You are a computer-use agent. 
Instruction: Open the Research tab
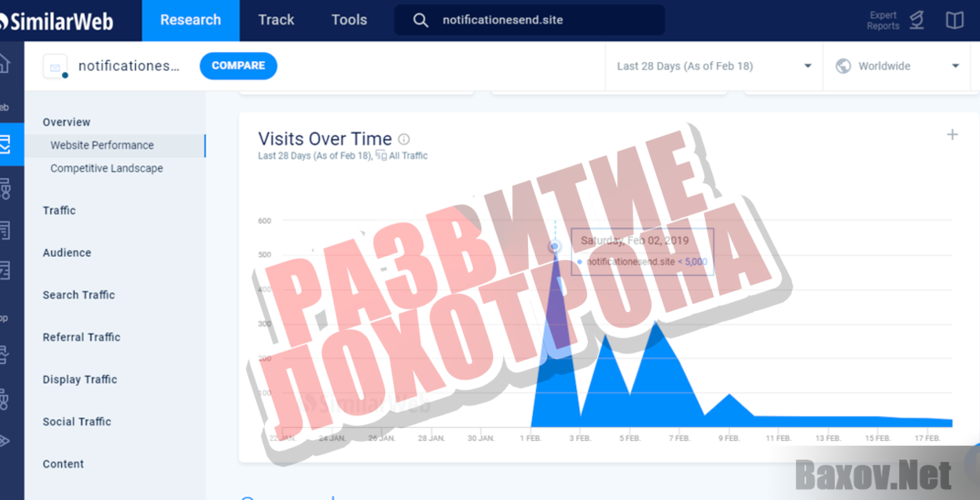click(x=190, y=20)
